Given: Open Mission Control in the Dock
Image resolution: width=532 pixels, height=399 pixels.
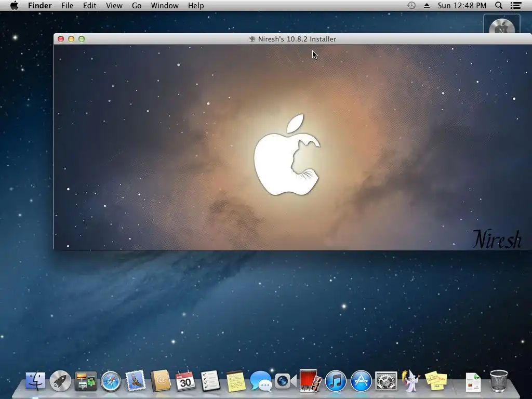Looking at the screenshot, I should point(86,381).
